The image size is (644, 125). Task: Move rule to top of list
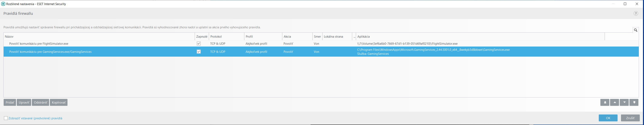[x=605, y=103]
